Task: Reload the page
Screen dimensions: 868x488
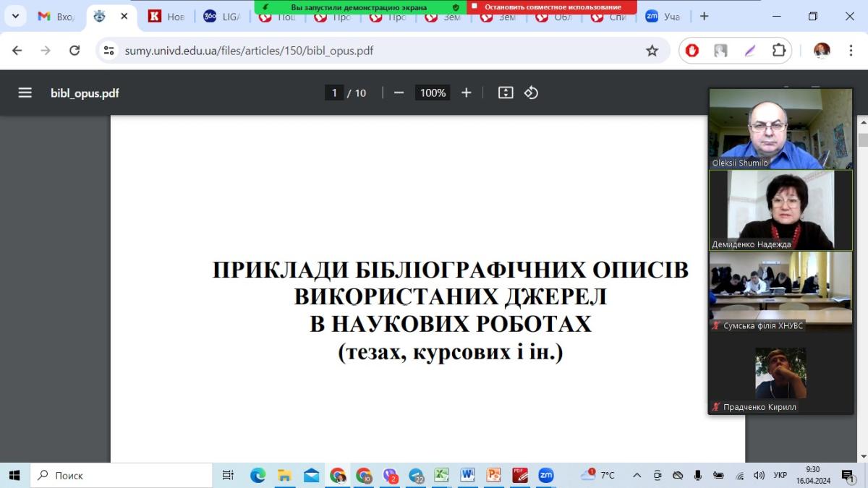Action: 75,51
